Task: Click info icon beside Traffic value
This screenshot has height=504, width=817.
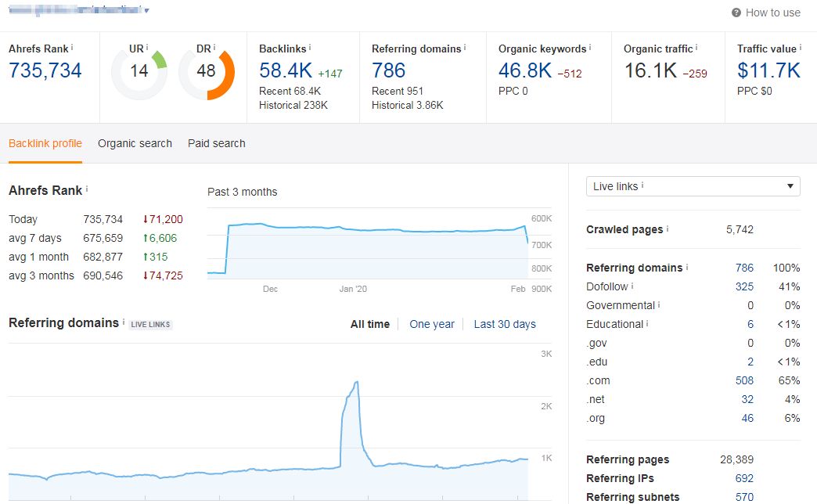Action: pos(801,48)
